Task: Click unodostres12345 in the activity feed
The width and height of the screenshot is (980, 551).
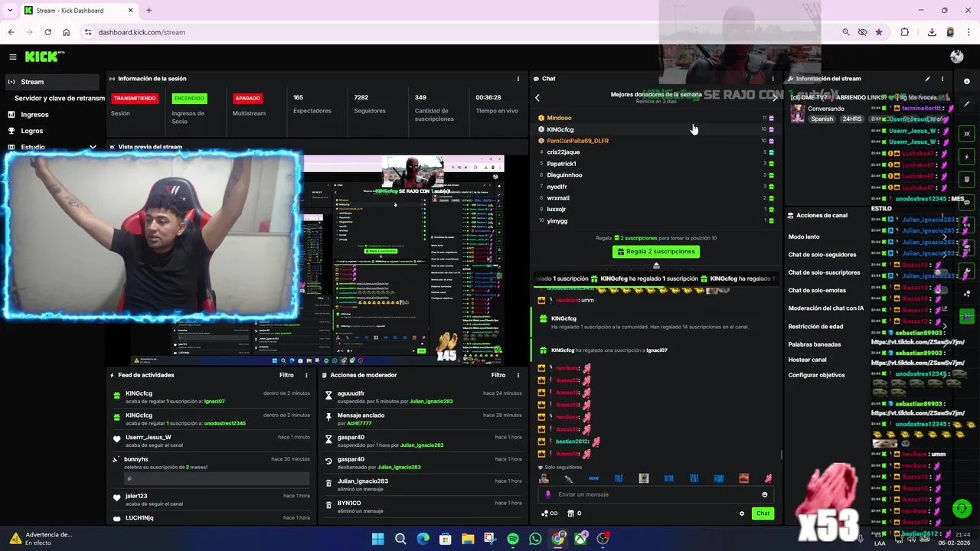Action: pos(225,423)
